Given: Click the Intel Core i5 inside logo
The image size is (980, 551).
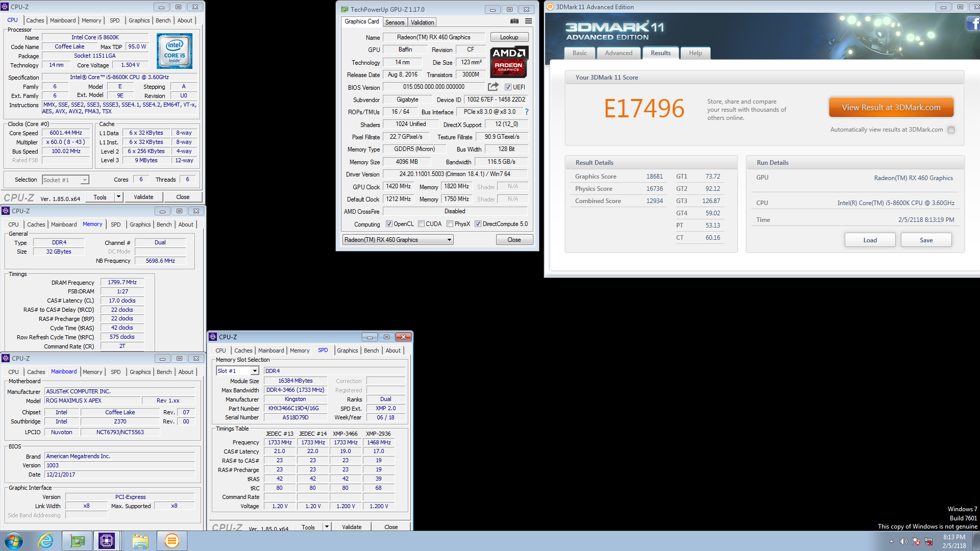Looking at the screenshot, I should 175,51.
